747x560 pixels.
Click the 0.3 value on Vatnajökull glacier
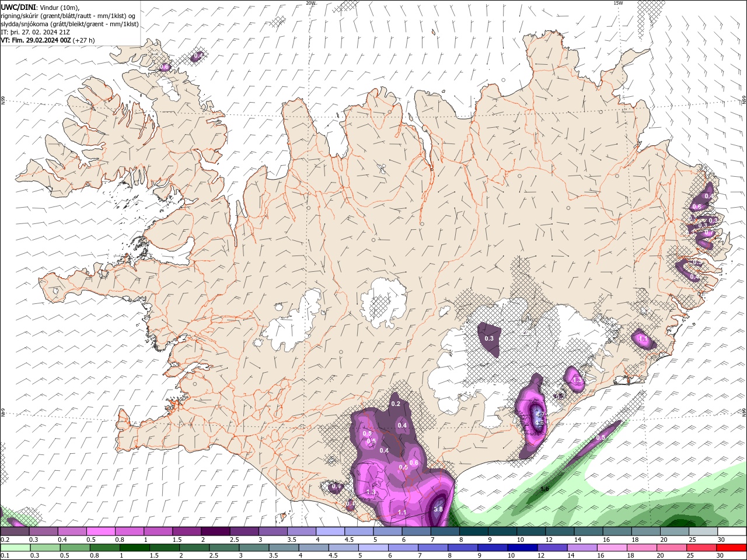tap(489, 338)
